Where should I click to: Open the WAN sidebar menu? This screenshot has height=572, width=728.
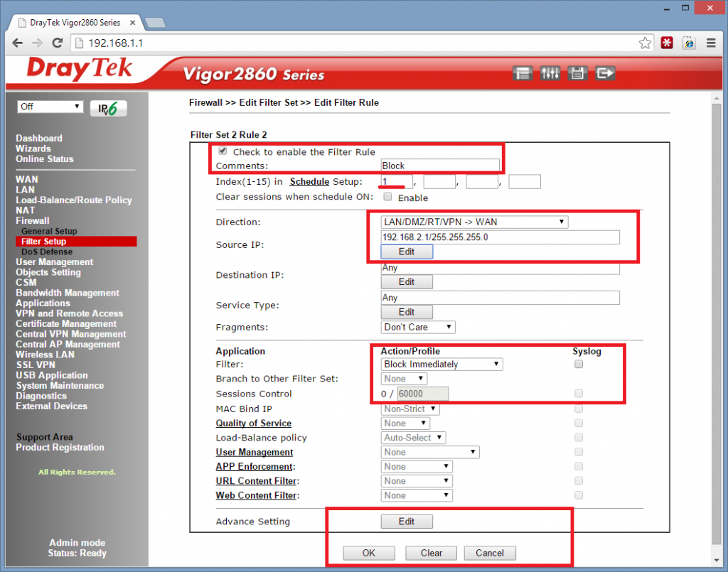(x=27, y=180)
